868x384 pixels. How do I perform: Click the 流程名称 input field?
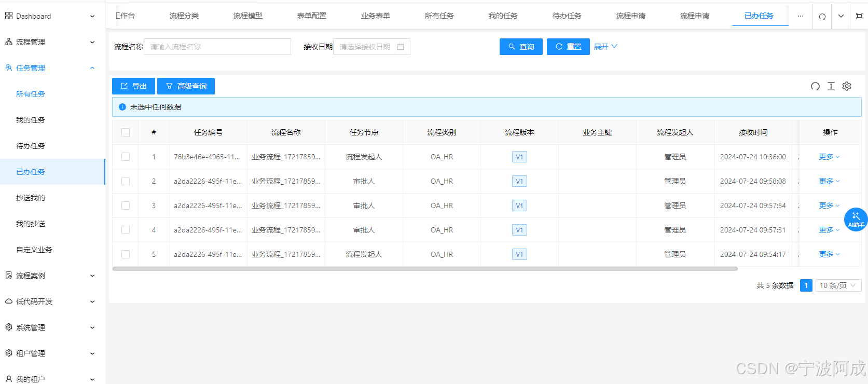click(x=217, y=47)
